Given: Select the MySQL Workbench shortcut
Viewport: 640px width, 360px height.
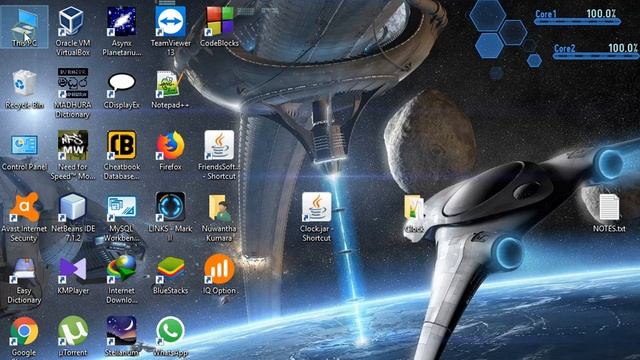Looking at the screenshot, I should (x=122, y=218).
